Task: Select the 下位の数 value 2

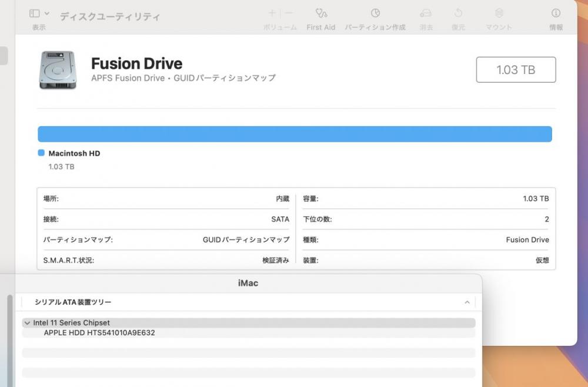Action: click(x=547, y=219)
